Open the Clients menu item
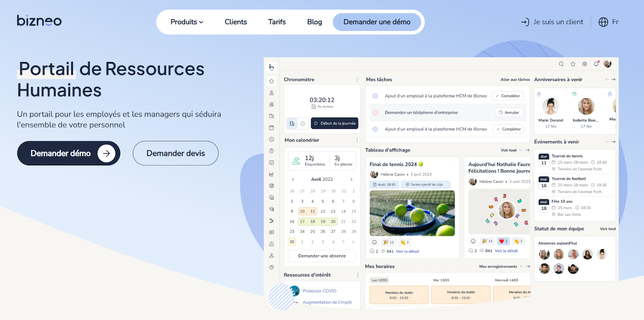 [x=236, y=22]
